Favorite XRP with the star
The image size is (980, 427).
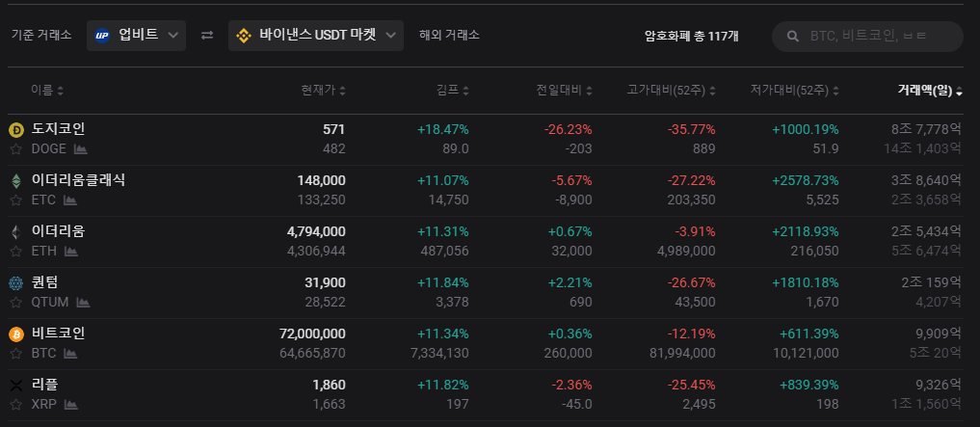tap(16, 405)
